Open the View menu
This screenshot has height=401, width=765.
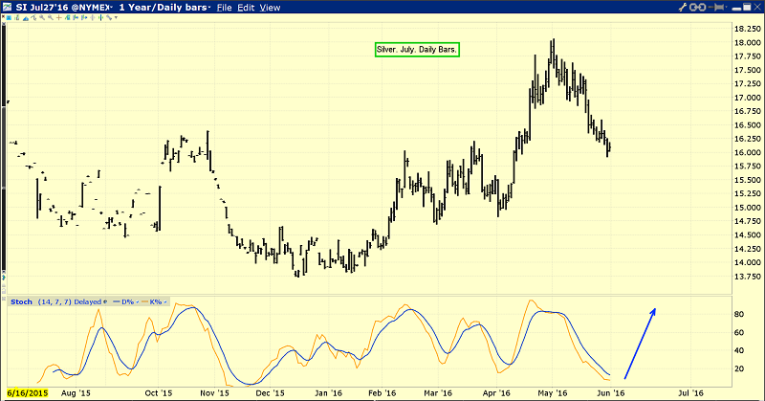[x=270, y=7]
